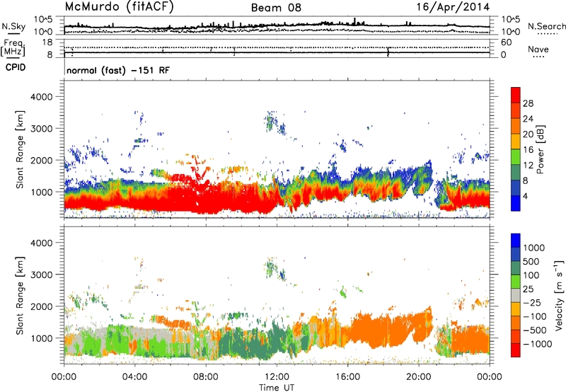Click the 'Slant Range [km]' label of velocity panel
This screenshot has width=566, height=392.
20,295
